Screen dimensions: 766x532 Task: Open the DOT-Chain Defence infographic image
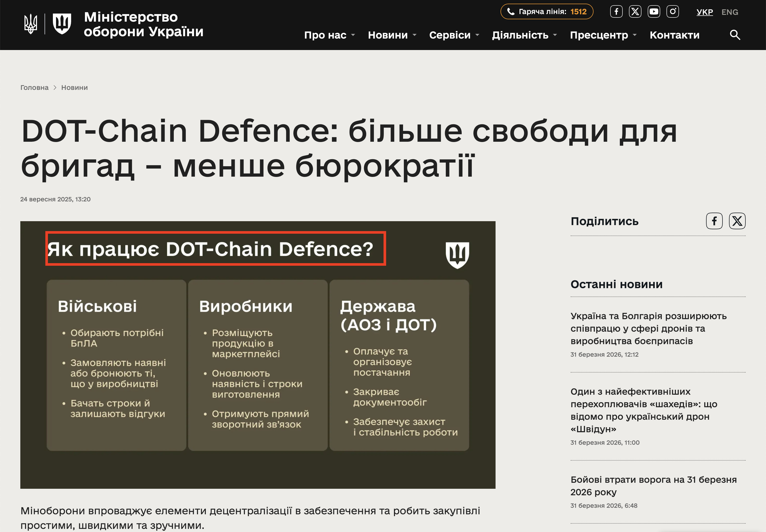pyautogui.click(x=258, y=355)
